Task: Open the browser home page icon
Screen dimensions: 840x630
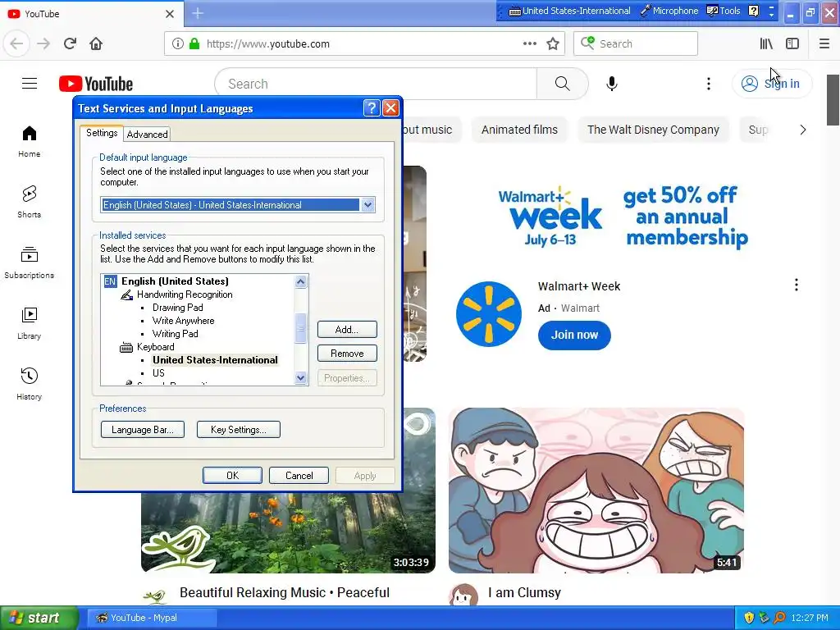Action: pyautogui.click(x=96, y=43)
